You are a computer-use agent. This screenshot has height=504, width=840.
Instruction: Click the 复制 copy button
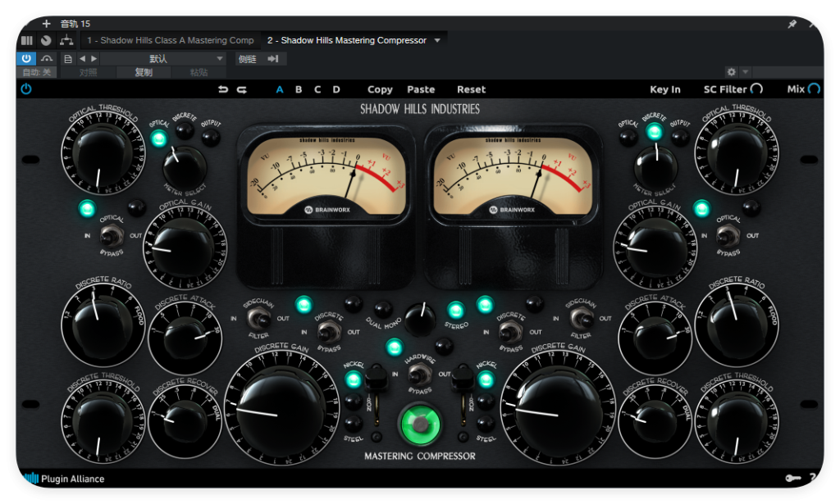(144, 72)
